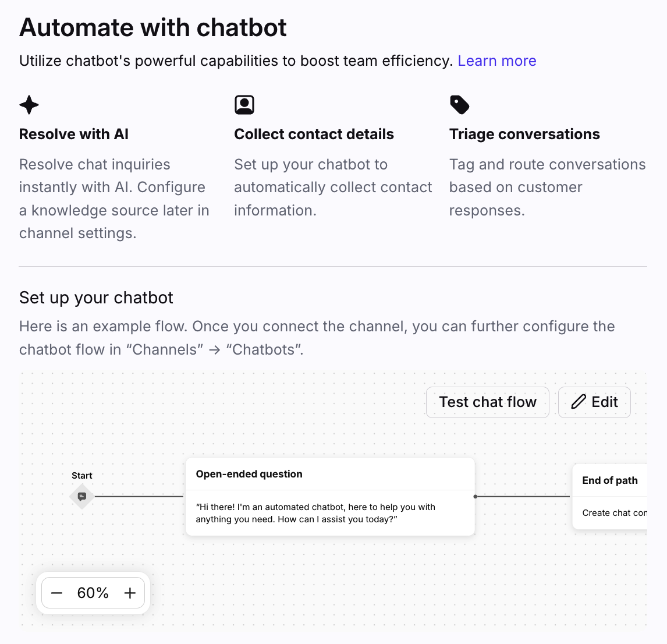Image resolution: width=667 pixels, height=644 pixels.
Task: Click the Automate with chatbot title
Action: [153, 27]
